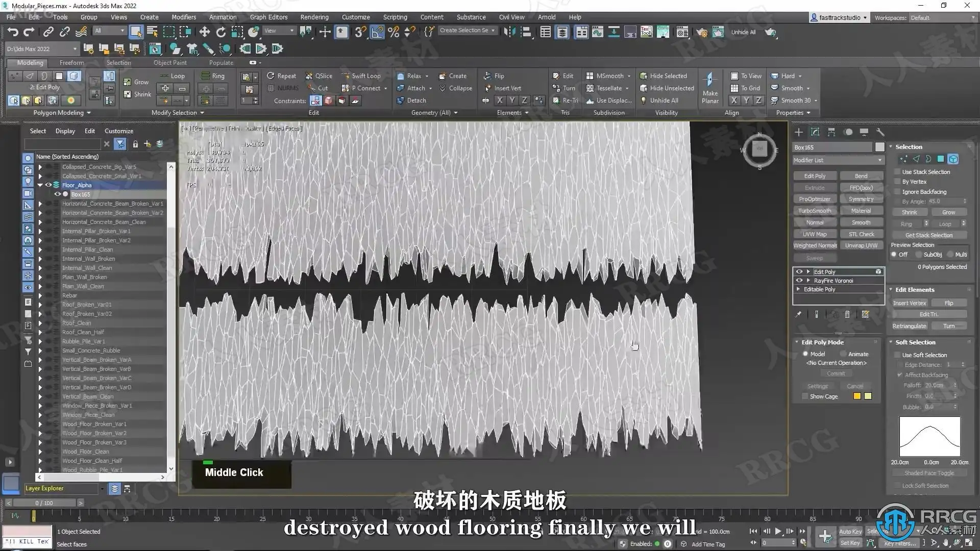The height and width of the screenshot is (551, 980).
Task: Open the Modifier List dropdown
Action: coord(838,160)
